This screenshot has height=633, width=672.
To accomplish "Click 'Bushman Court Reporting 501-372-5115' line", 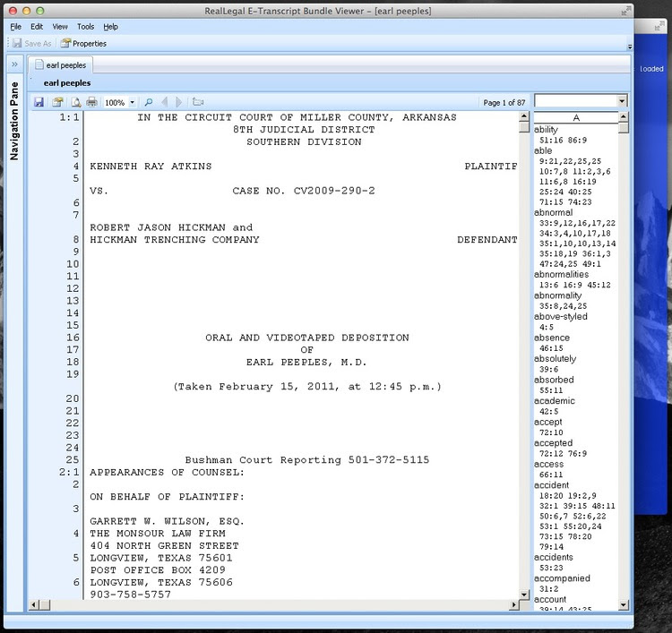I will pos(307,460).
